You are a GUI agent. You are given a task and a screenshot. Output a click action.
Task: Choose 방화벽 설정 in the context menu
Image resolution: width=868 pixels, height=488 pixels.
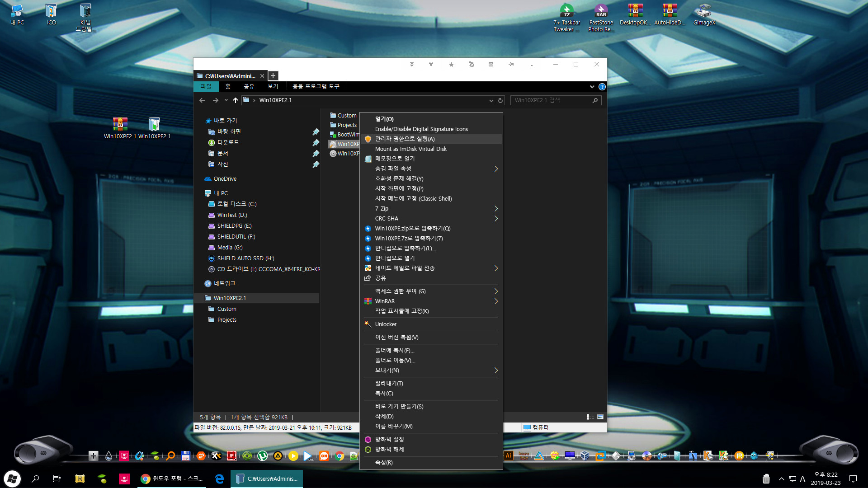[431, 440]
